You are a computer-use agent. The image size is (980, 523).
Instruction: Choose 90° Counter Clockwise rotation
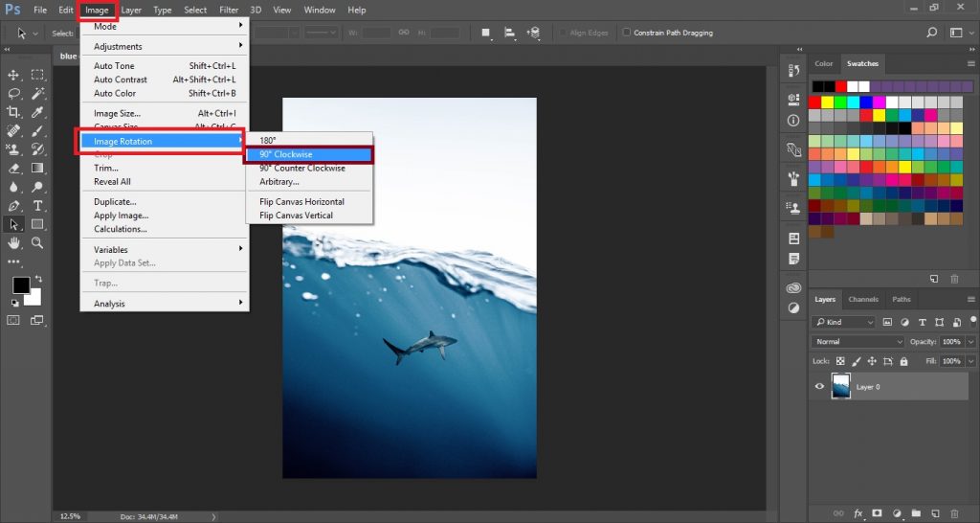(x=301, y=168)
